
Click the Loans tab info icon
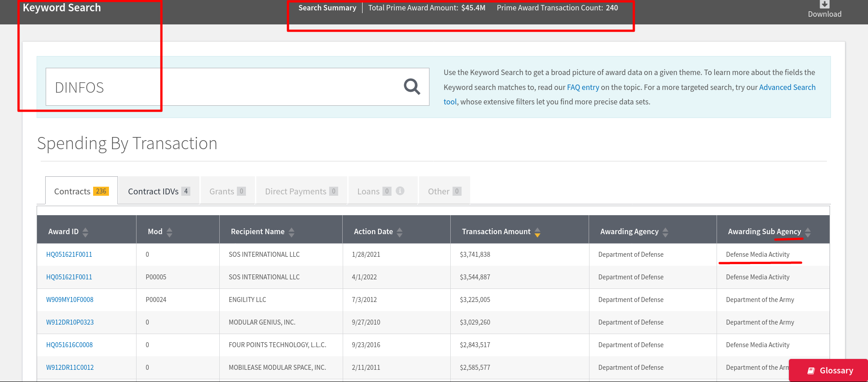pos(400,191)
